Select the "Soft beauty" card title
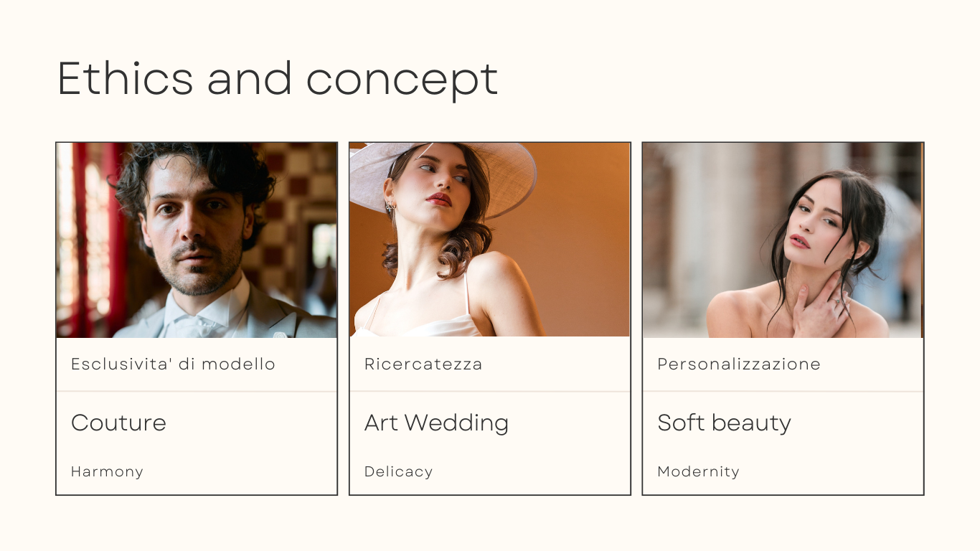 click(724, 423)
